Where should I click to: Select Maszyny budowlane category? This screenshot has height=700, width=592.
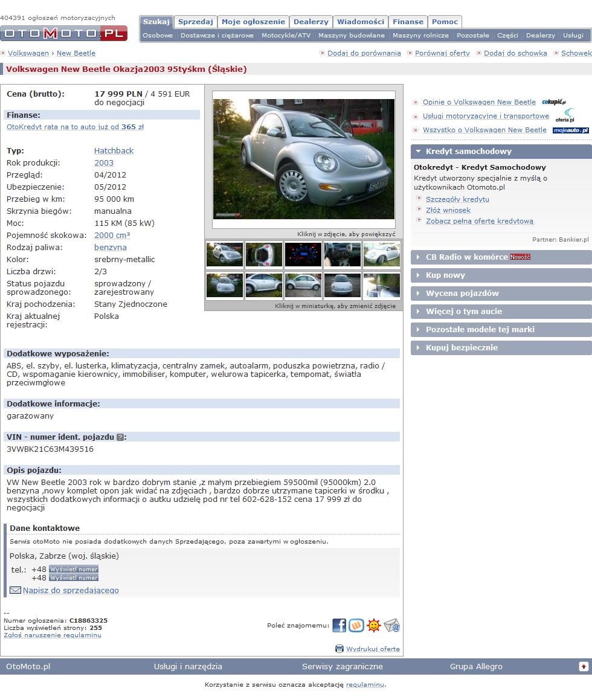(352, 35)
